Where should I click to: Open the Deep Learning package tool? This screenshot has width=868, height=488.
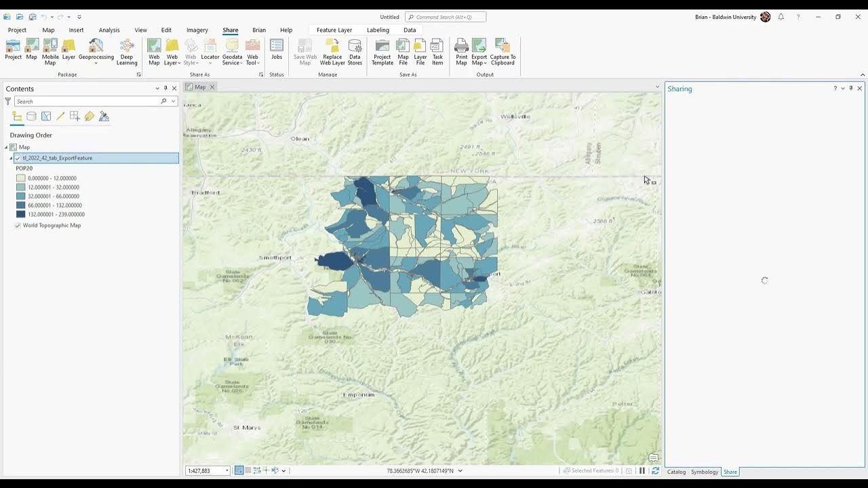click(127, 52)
